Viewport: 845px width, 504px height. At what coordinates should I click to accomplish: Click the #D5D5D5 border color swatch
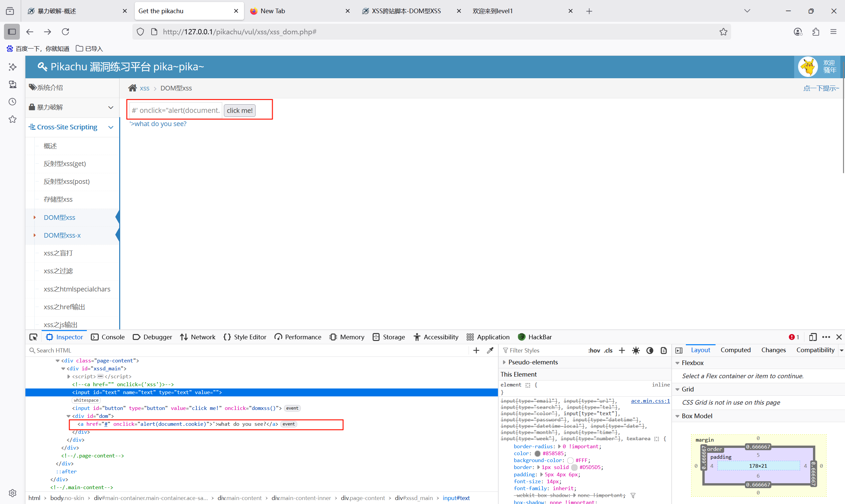click(x=574, y=467)
